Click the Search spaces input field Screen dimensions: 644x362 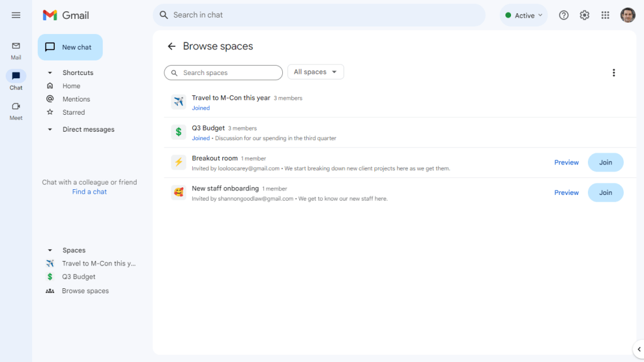click(227, 73)
